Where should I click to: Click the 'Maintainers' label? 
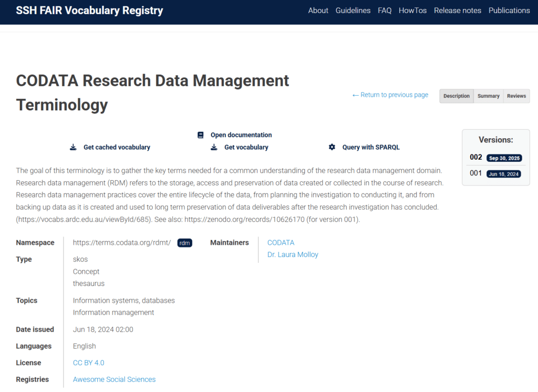[x=230, y=243]
